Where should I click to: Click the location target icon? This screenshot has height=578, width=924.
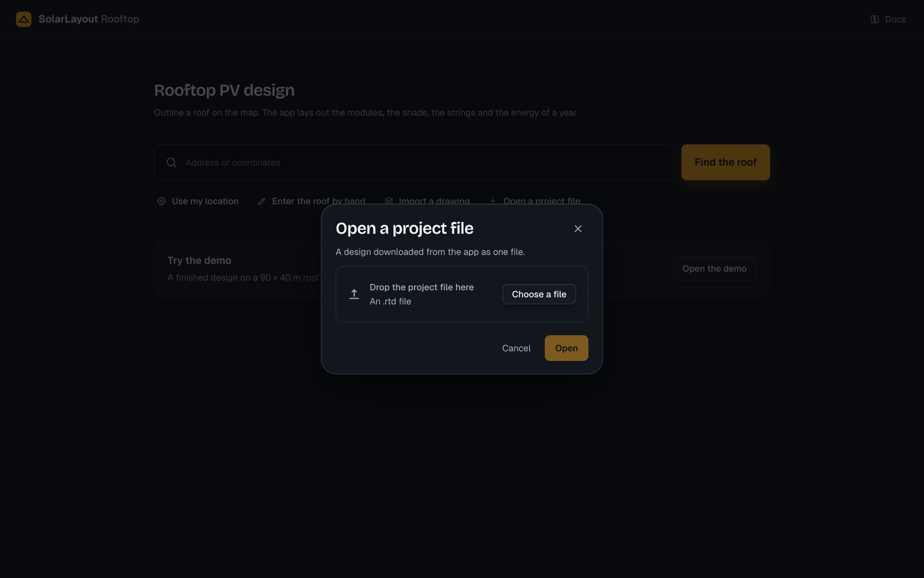click(161, 201)
